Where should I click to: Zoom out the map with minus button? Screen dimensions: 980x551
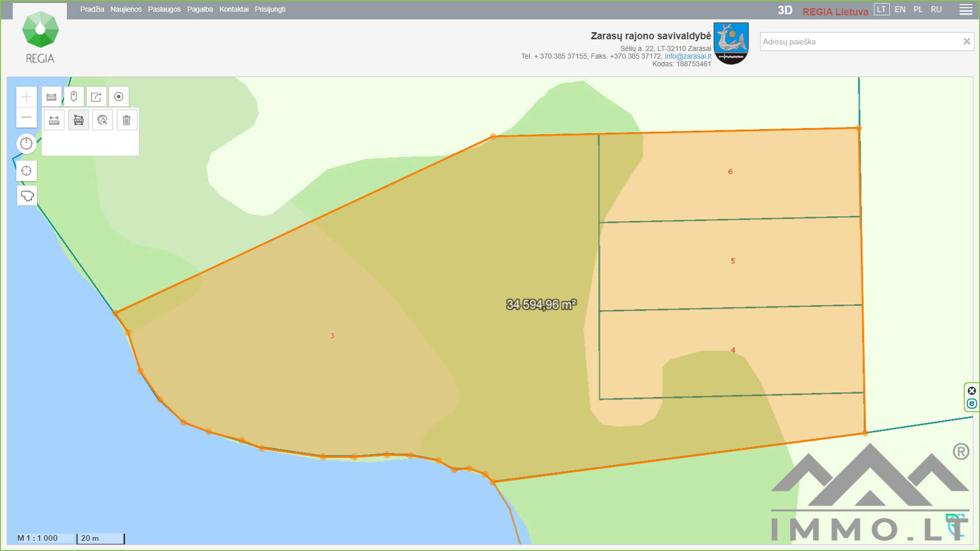[x=27, y=118]
